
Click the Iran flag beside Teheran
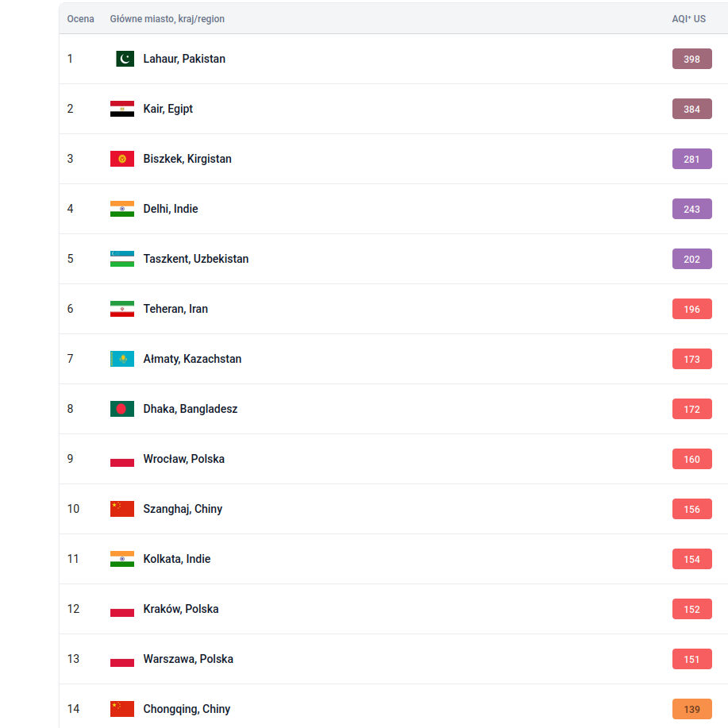point(122,309)
